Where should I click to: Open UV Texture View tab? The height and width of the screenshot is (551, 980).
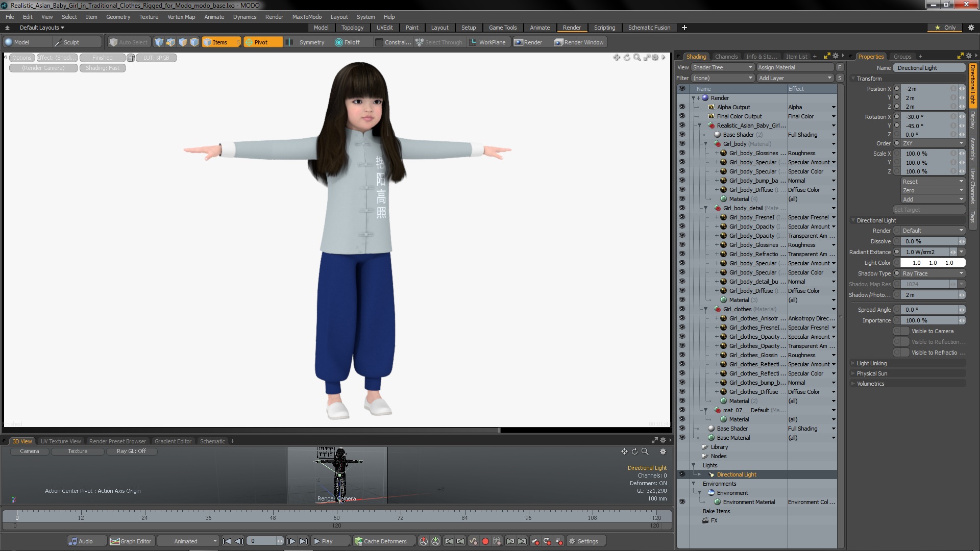(x=61, y=441)
